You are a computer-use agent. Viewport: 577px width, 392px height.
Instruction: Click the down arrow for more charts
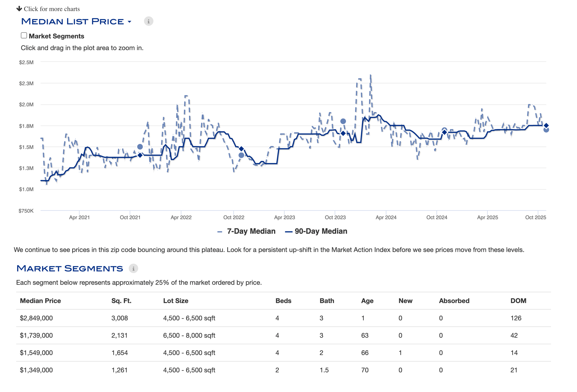point(19,8)
